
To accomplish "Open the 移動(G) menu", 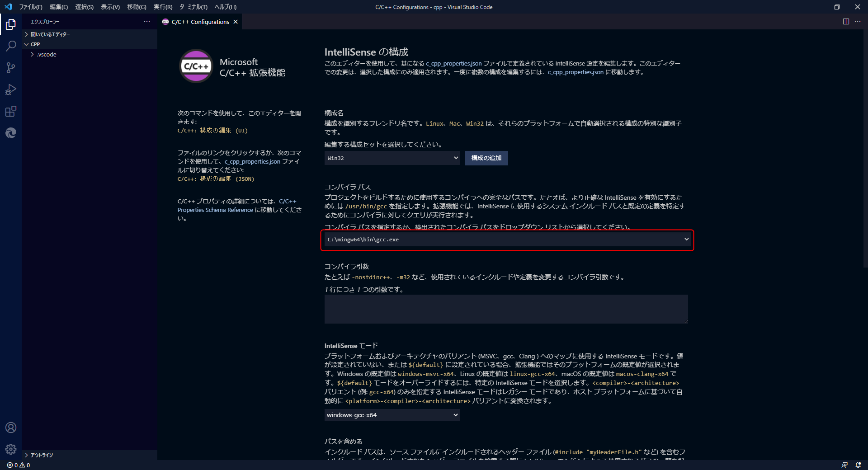I will (x=137, y=7).
